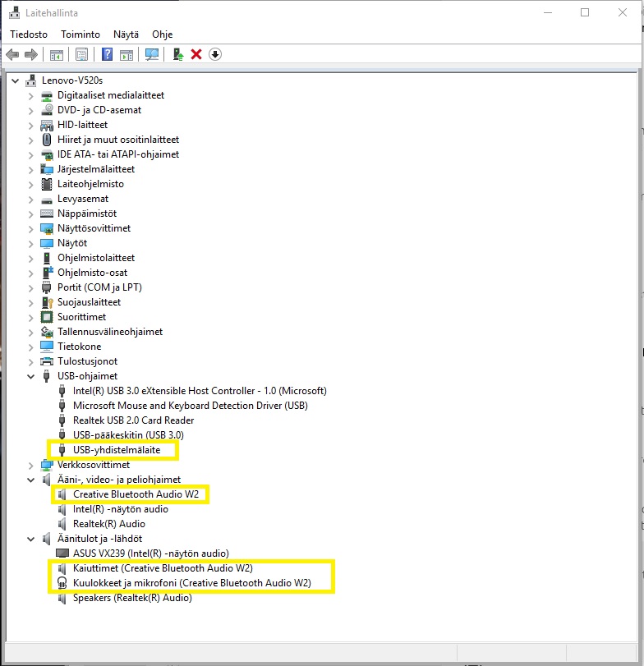Expand Näyttösovittimet category
The width and height of the screenshot is (644, 666).
pyautogui.click(x=30, y=229)
